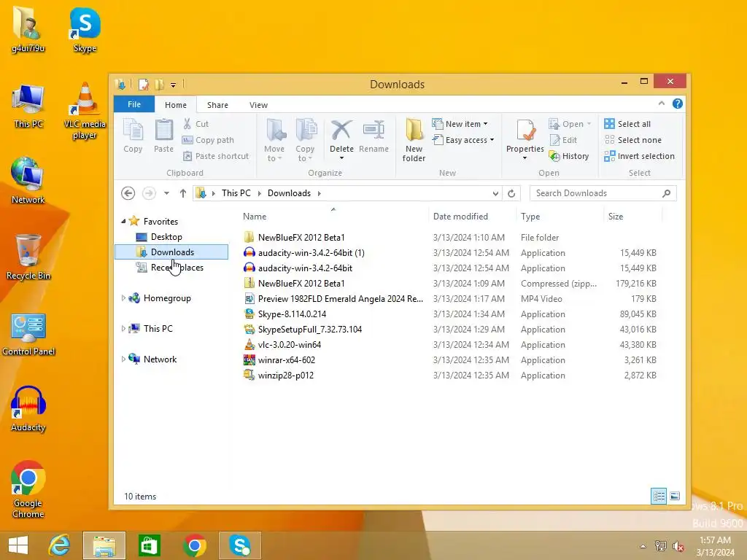
Task: Open recent locations dropdown arrow
Action: [166, 193]
